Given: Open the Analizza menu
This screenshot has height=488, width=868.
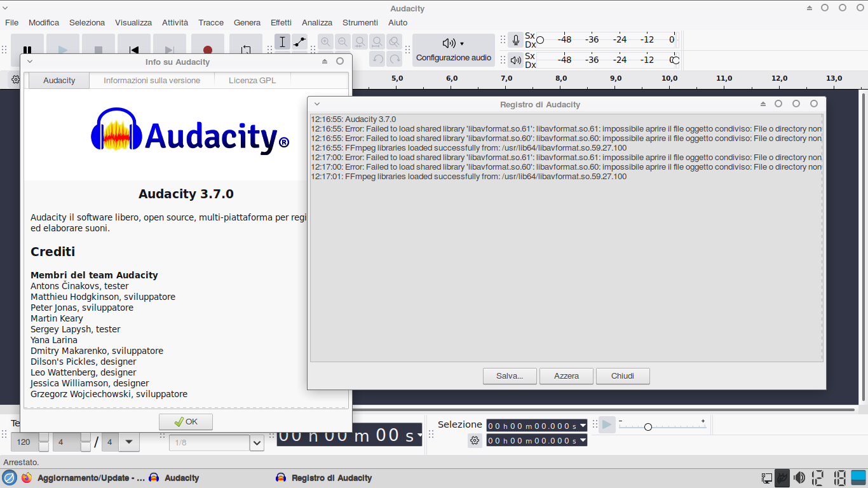Looking at the screenshot, I should pos(317,22).
